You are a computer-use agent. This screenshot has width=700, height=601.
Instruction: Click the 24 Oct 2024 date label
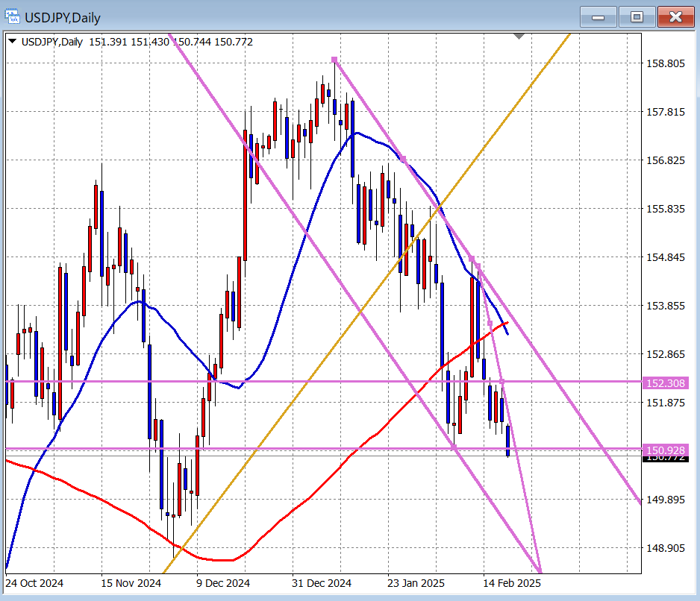point(34,583)
